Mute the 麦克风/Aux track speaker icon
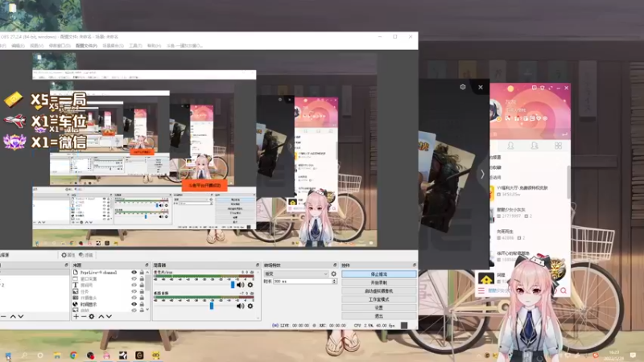The image size is (644, 362). pyautogui.click(x=241, y=285)
